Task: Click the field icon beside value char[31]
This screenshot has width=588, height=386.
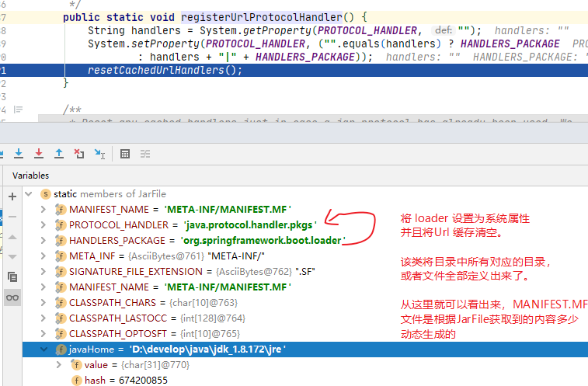Action: 76,365
